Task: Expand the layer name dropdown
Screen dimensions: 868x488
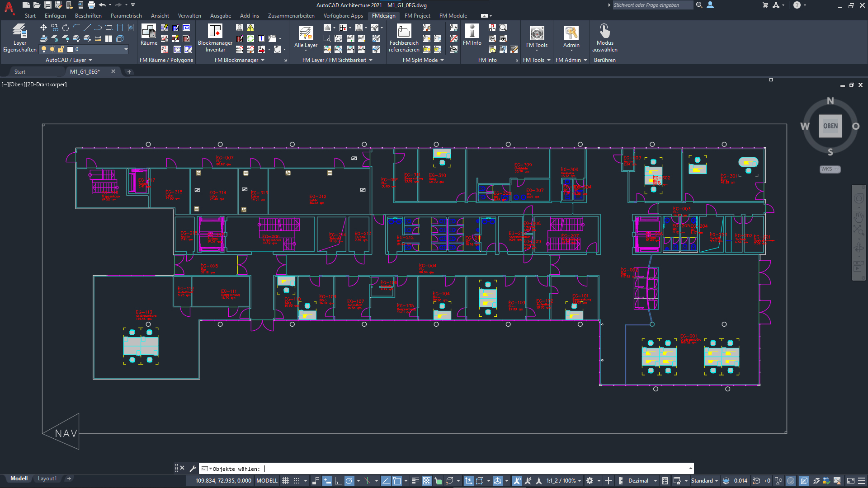Action: click(126, 49)
